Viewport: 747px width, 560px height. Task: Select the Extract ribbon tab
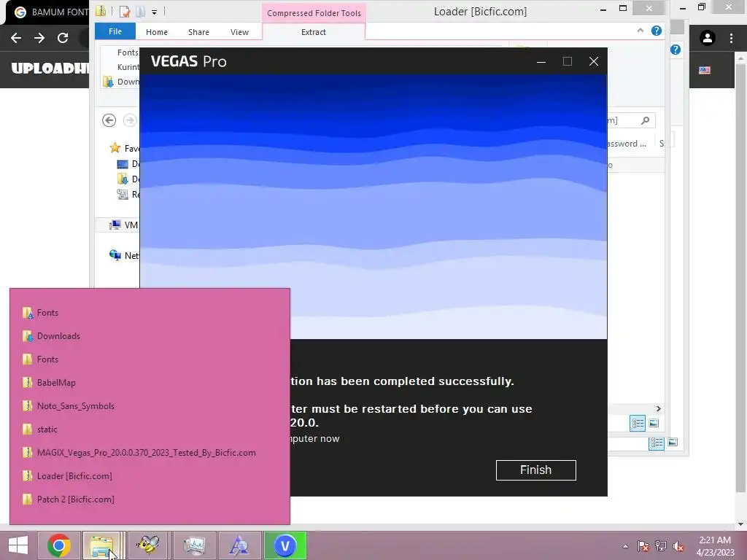click(x=314, y=32)
